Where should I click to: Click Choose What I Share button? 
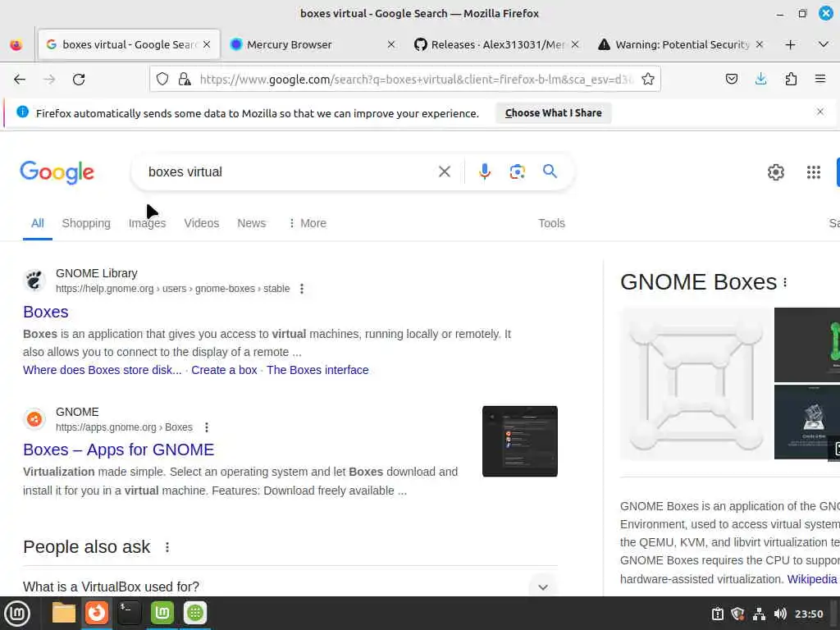554,113
